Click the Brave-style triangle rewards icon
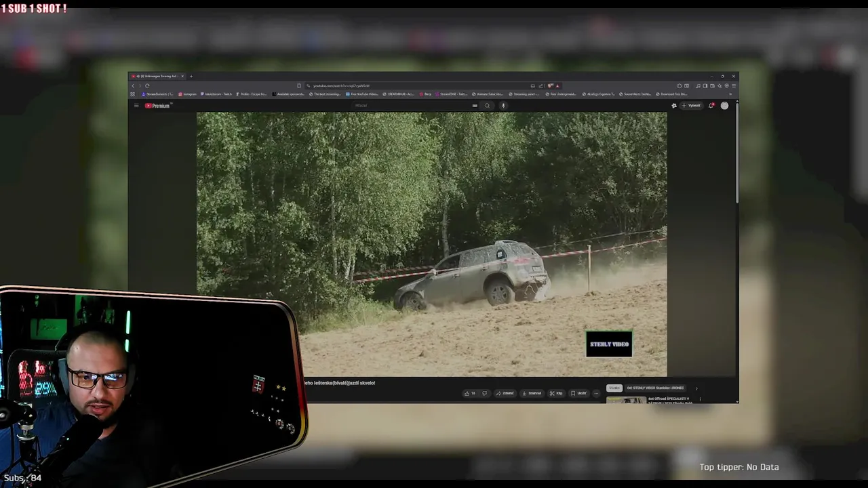 point(557,86)
